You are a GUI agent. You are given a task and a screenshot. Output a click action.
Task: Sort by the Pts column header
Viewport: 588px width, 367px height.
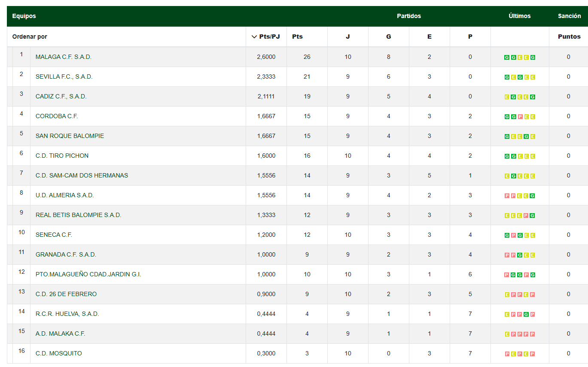point(297,37)
